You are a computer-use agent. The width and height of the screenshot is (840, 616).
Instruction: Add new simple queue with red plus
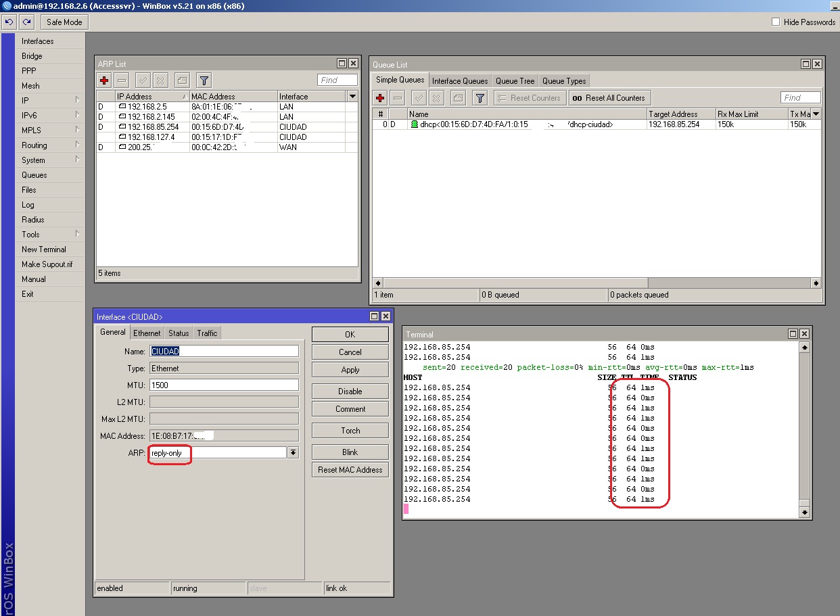(x=380, y=98)
